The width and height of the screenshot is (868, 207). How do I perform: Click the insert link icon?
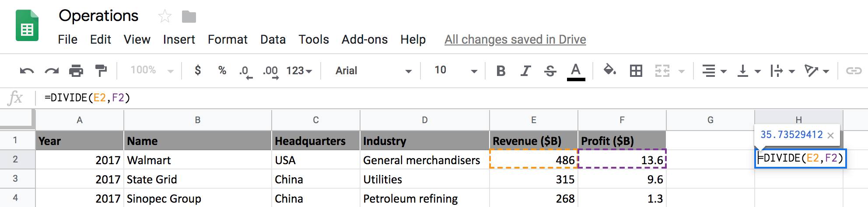tap(854, 71)
